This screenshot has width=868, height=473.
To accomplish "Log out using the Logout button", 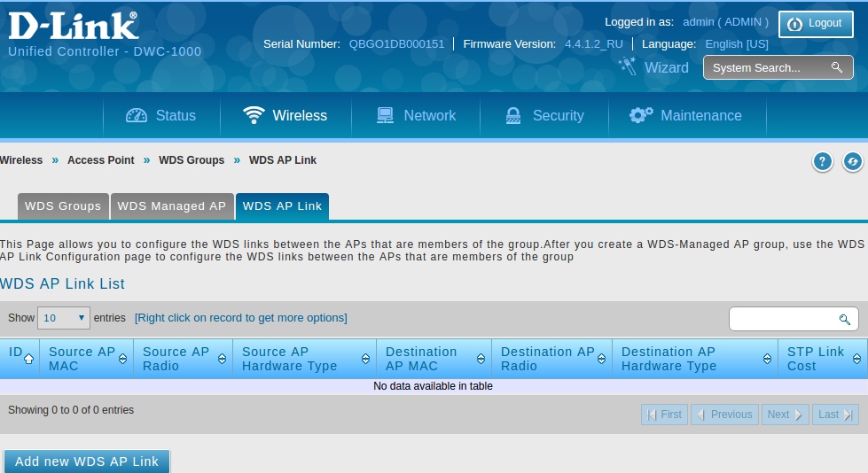I will [816, 24].
